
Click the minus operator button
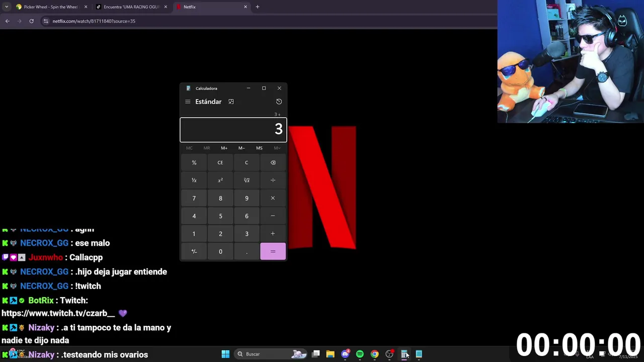(273, 216)
